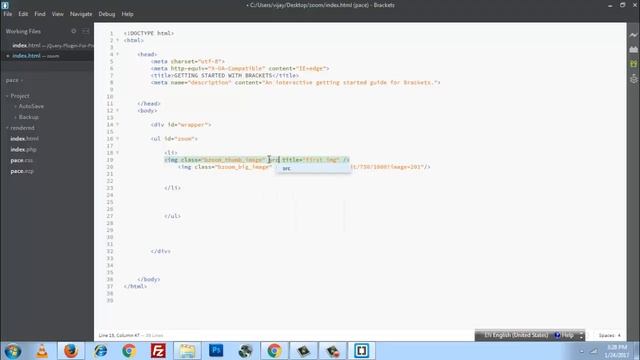Fold the ul zoom at line 16
The image size is (640, 360).
(x=118, y=138)
